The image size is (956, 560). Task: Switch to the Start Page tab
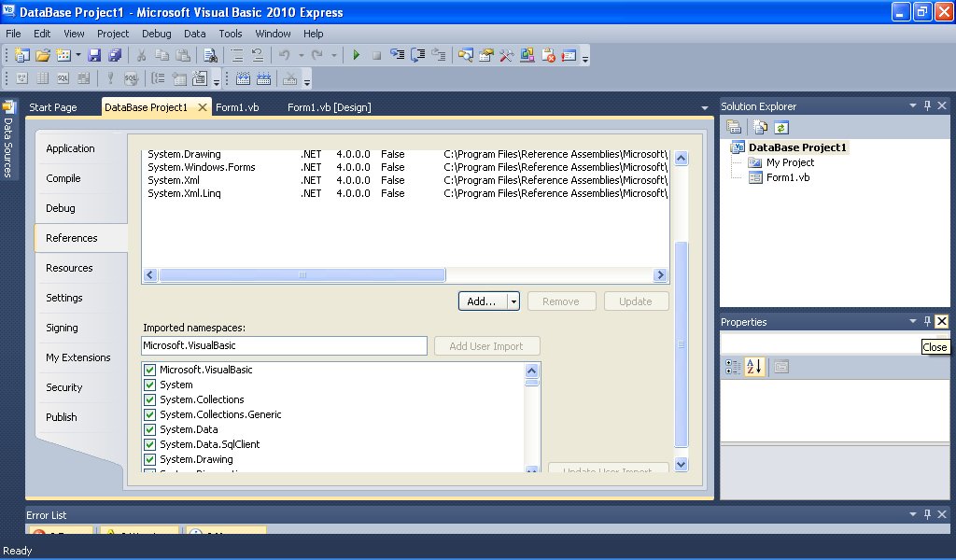pos(53,107)
